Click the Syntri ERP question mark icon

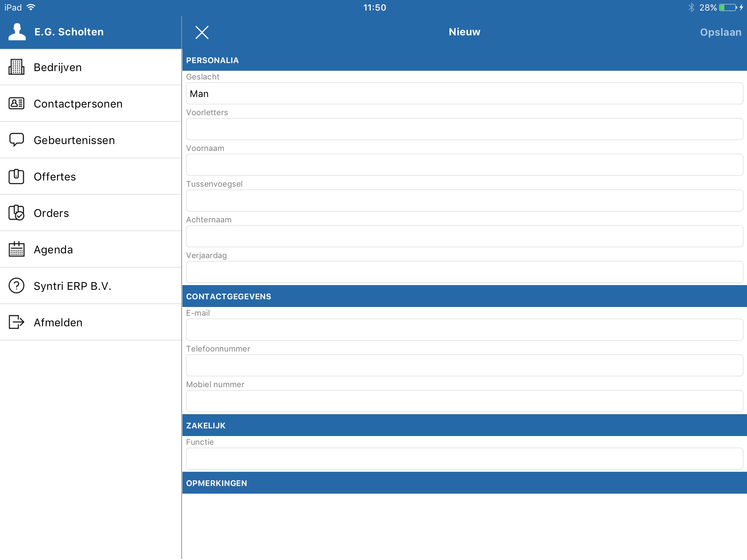[16, 286]
